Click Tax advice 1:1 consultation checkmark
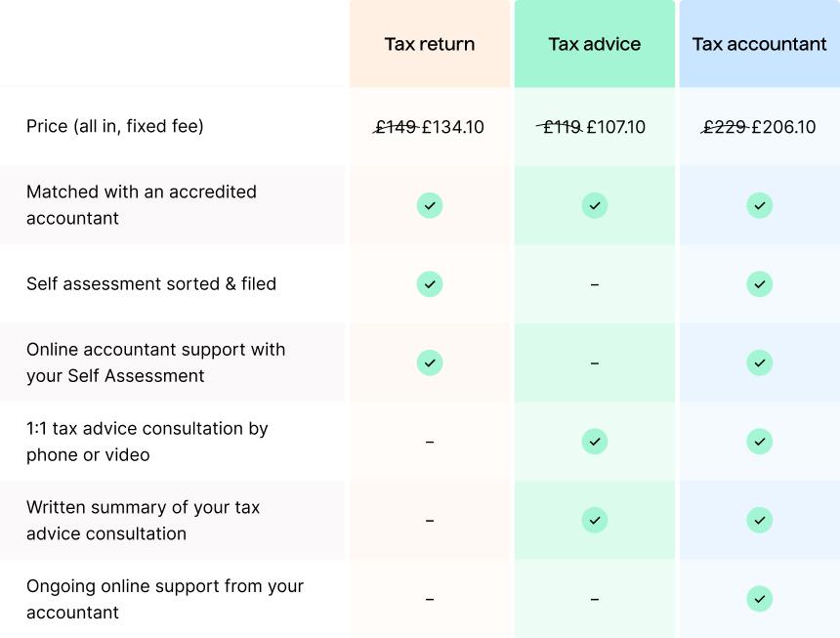 pyautogui.click(x=595, y=442)
